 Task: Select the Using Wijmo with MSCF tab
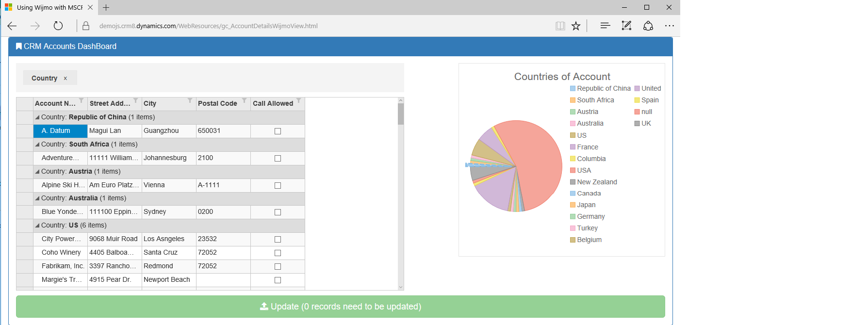pyautogui.click(x=49, y=7)
